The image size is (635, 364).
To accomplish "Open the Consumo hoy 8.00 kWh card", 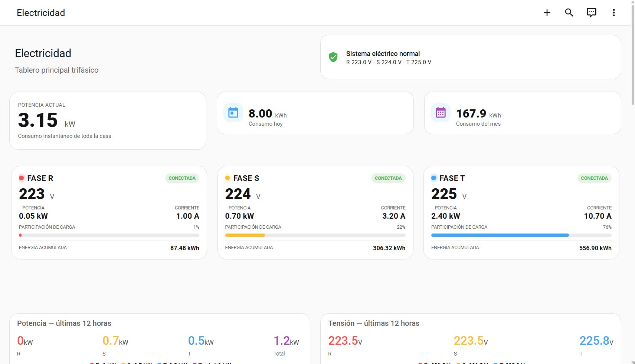I will click(315, 113).
